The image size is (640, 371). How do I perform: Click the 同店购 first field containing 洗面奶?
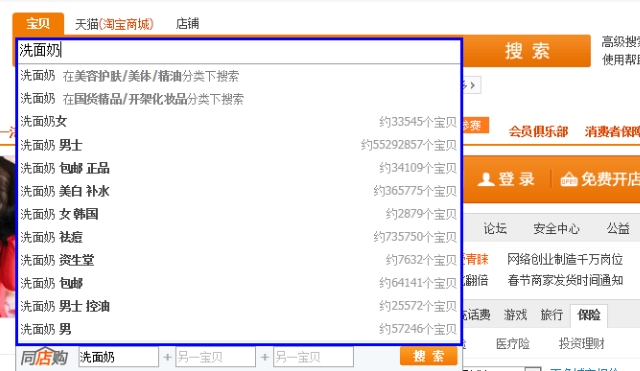click(118, 357)
